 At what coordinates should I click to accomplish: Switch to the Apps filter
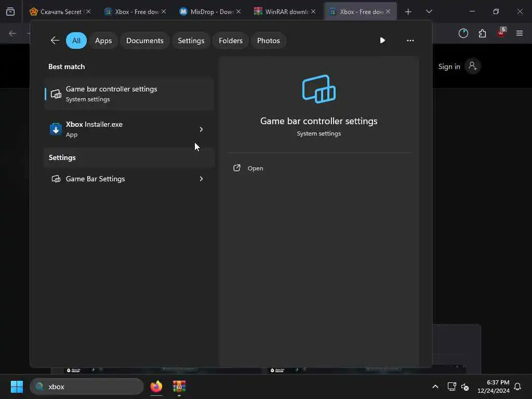click(103, 41)
